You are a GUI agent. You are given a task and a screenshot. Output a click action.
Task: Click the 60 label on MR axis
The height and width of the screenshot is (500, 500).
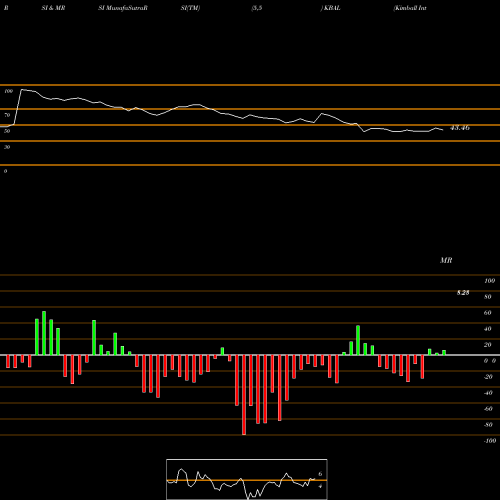[488, 313]
